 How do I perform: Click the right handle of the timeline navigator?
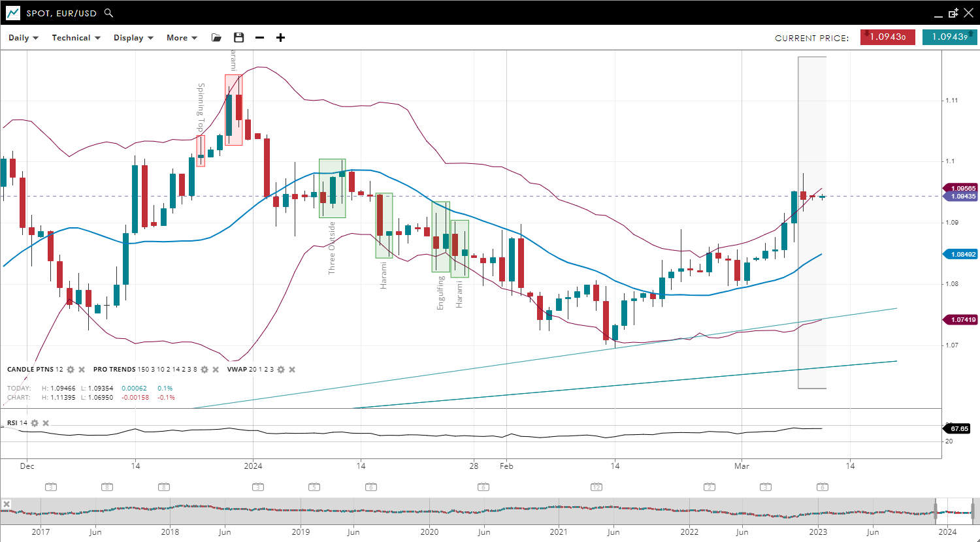coord(973,509)
